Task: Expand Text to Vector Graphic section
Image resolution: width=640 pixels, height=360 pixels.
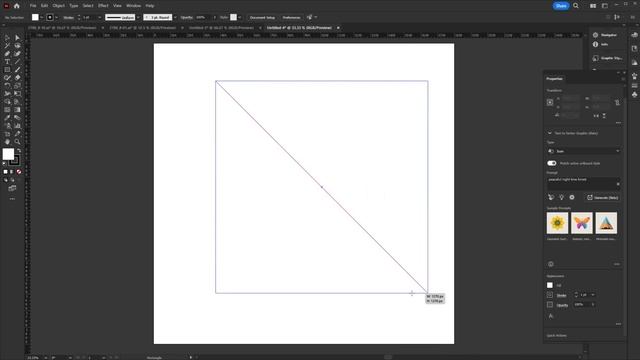Action: click(x=549, y=133)
